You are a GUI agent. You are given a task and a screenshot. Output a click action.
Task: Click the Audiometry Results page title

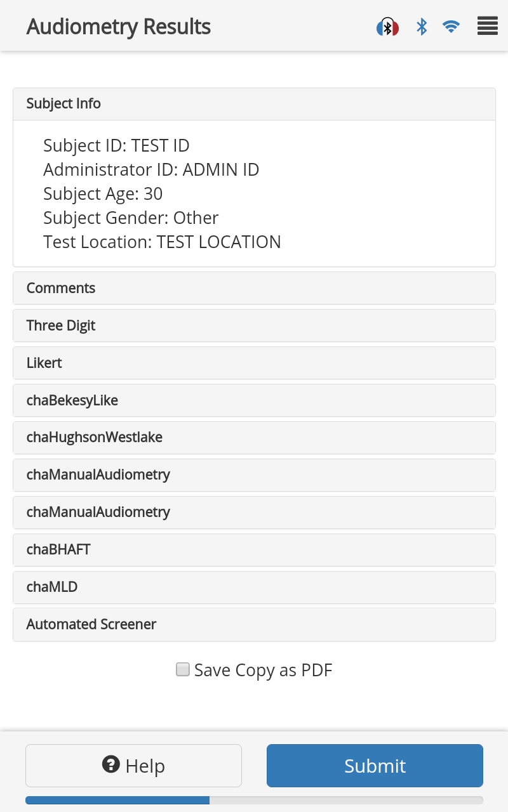119,27
